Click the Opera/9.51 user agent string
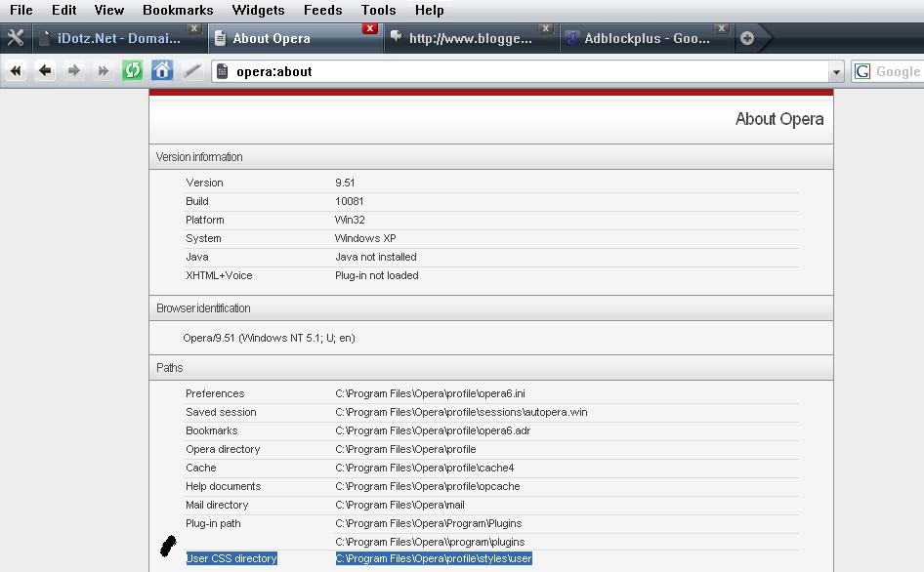Screen dimensions: 924x572 point(269,338)
